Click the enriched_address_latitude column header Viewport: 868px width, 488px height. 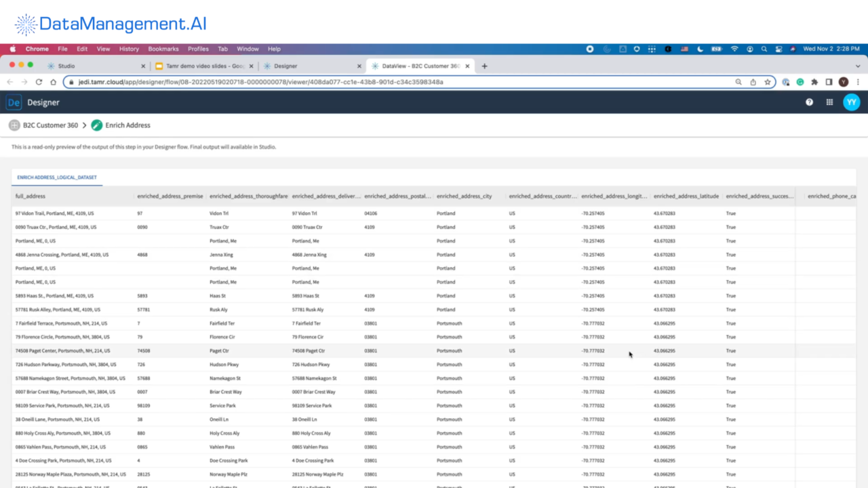(686, 196)
